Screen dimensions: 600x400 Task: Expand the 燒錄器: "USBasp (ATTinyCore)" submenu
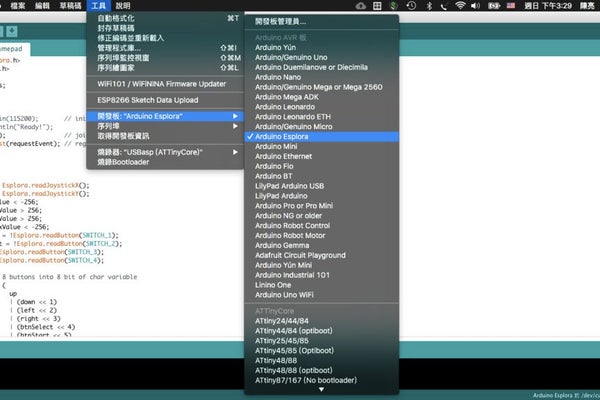[x=165, y=152]
